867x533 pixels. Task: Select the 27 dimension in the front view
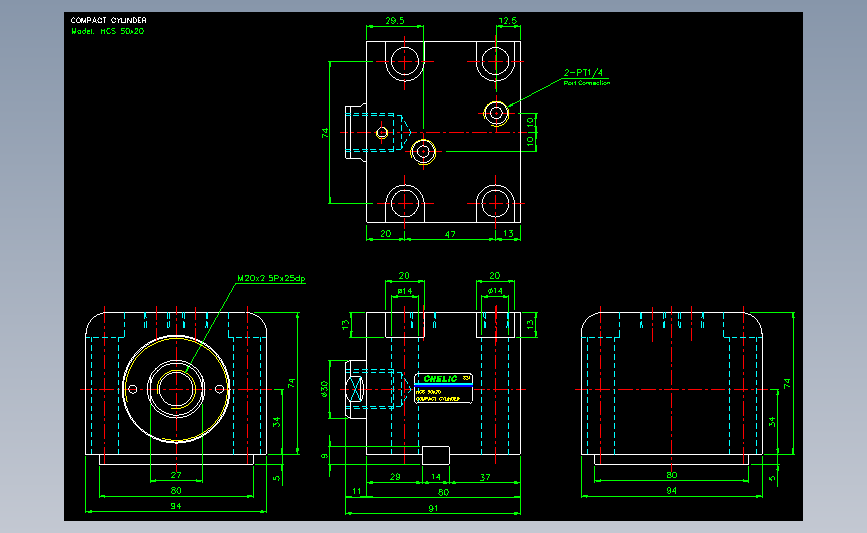click(176, 475)
